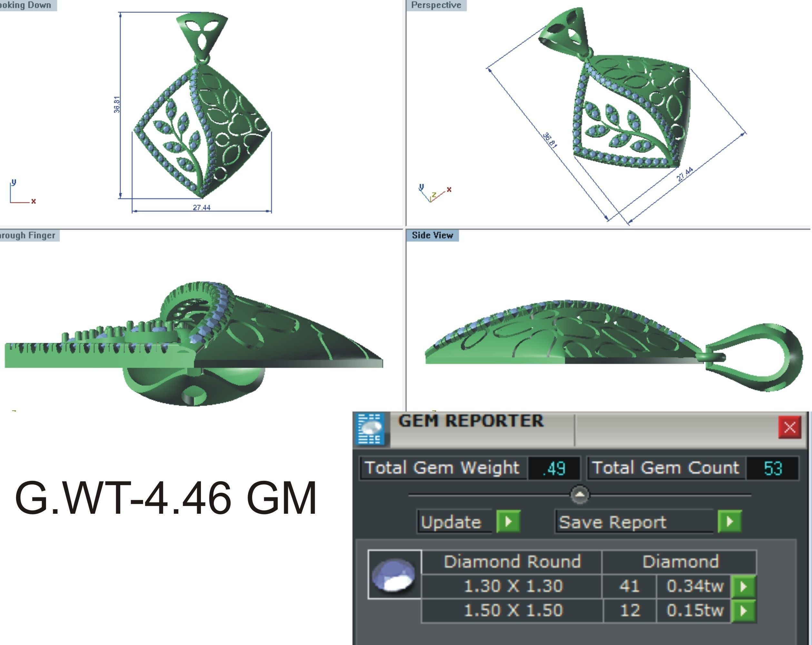This screenshot has height=645, width=812.
Task: Click the GEM REPORTER title text
Action: [x=471, y=421]
